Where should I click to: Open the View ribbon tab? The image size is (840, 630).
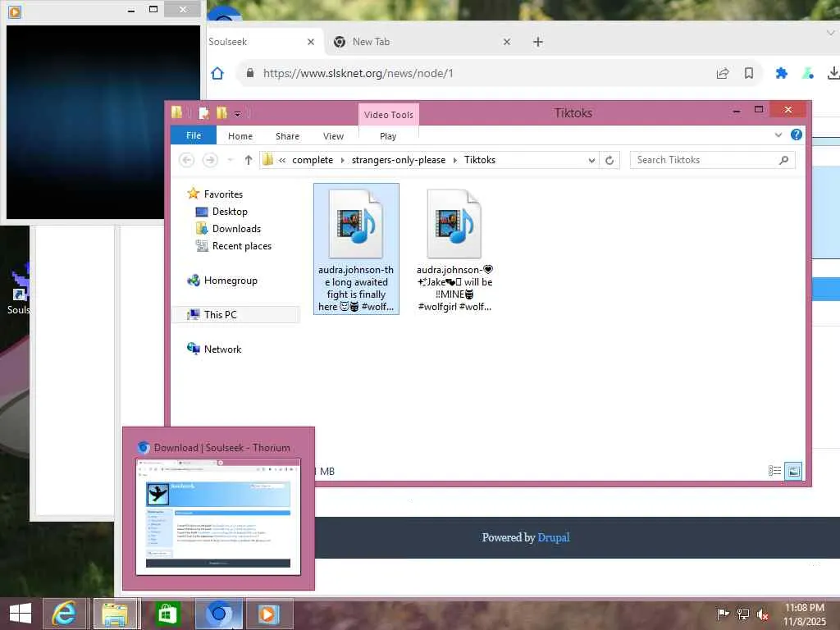tap(333, 136)
